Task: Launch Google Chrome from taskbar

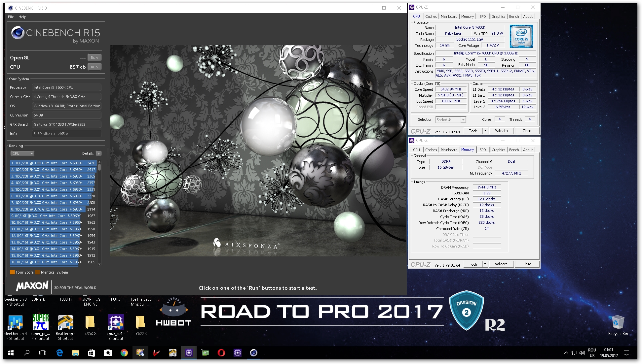Action: (x=124, y=353)
